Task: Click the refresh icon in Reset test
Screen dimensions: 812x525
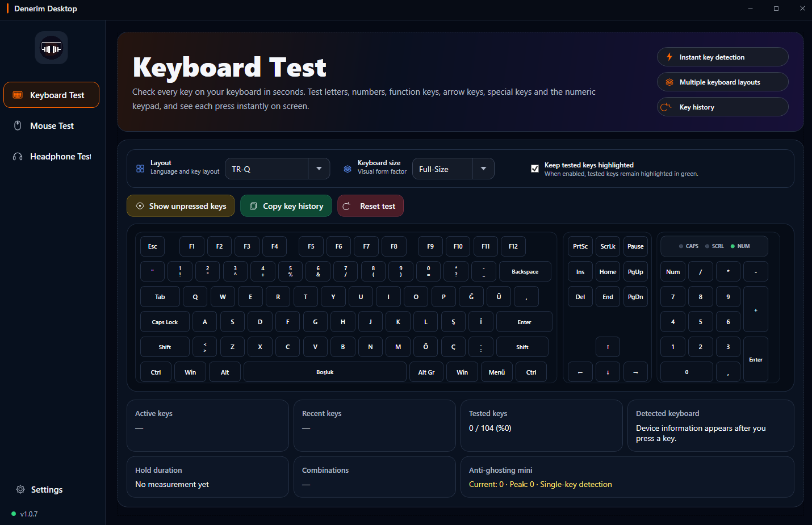Action: (346, 206)
